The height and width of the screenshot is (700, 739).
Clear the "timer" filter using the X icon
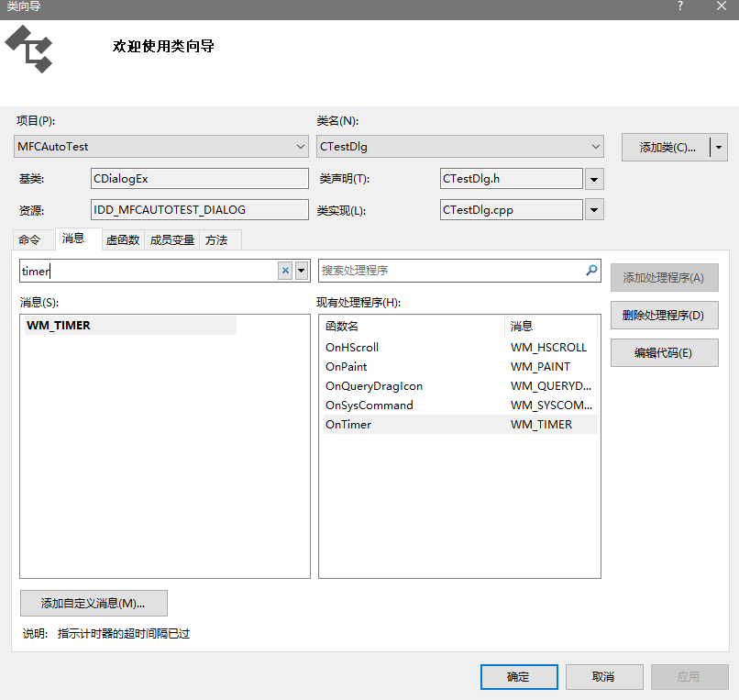(x=284, y=271)
